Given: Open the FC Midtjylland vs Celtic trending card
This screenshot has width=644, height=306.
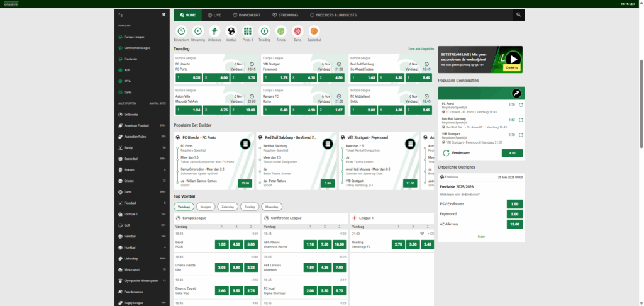Looking at the screenshot, I should coord(391,101).
